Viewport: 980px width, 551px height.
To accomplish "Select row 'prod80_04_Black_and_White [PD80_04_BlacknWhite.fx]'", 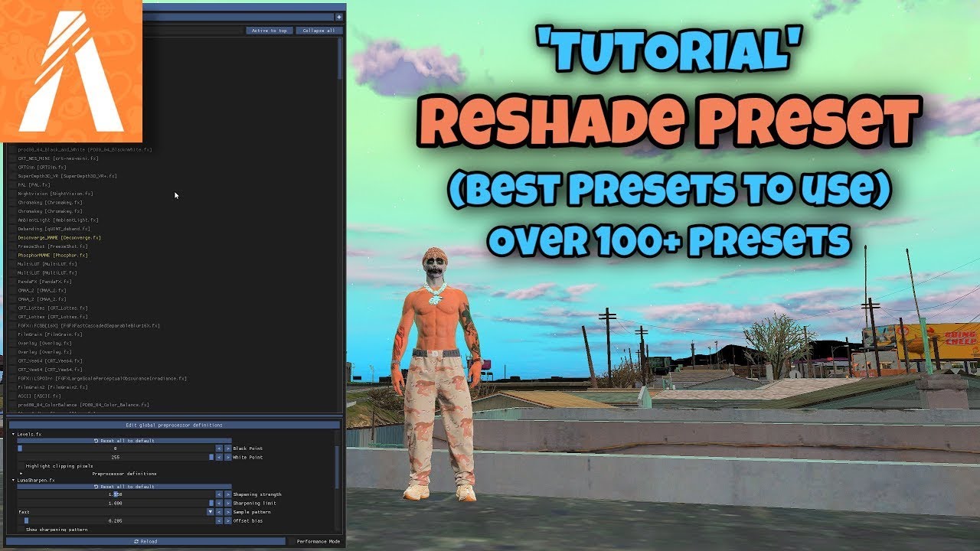I will [84, 149].
